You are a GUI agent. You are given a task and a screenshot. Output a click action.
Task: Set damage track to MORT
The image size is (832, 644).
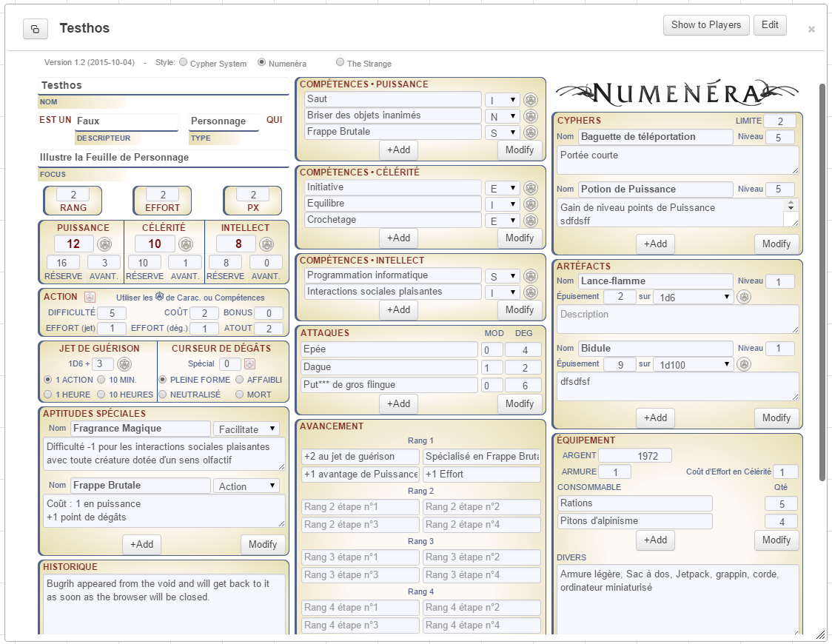click(x=239, y=395)
